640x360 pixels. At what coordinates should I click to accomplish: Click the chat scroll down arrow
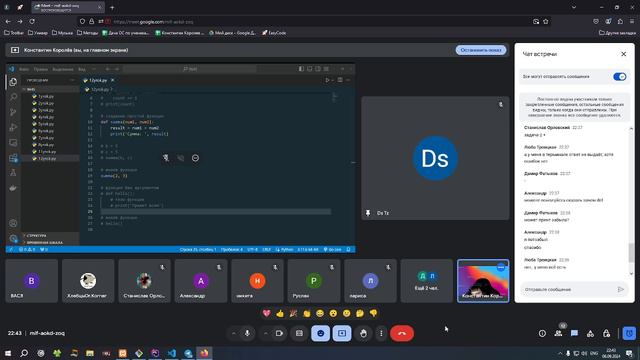[631, 274]
